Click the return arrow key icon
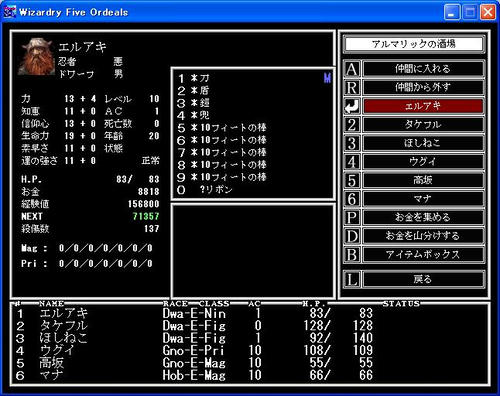Screen dimensions: 500x396 (x=352, y=106)
